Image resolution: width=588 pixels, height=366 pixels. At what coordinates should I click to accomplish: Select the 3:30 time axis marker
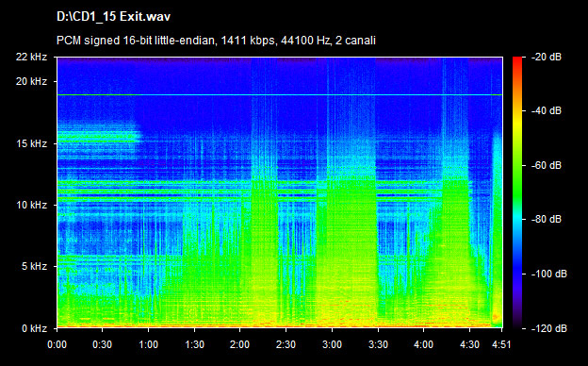pos(378,344)
